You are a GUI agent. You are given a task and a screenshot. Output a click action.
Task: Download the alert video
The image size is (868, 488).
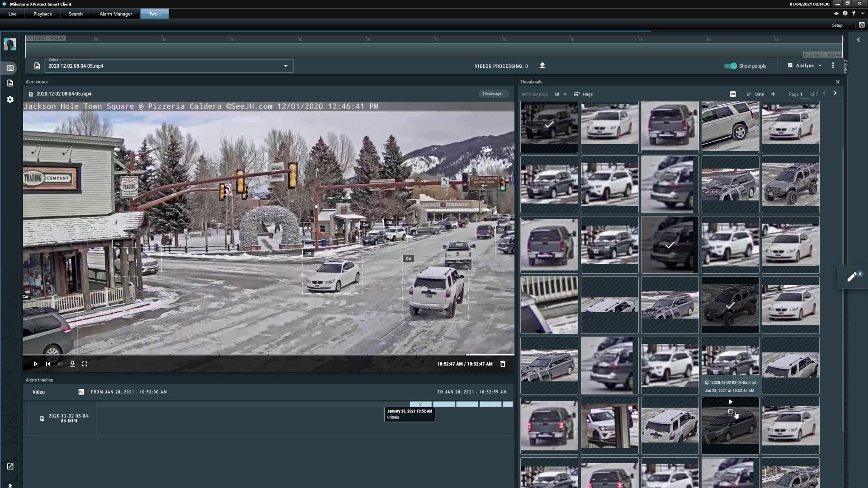click(x=72, y=364)
